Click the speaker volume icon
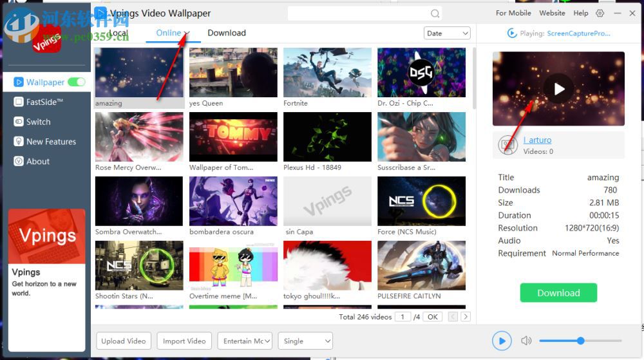The height and width of the screenshot is (360, 644). (526, 341)
